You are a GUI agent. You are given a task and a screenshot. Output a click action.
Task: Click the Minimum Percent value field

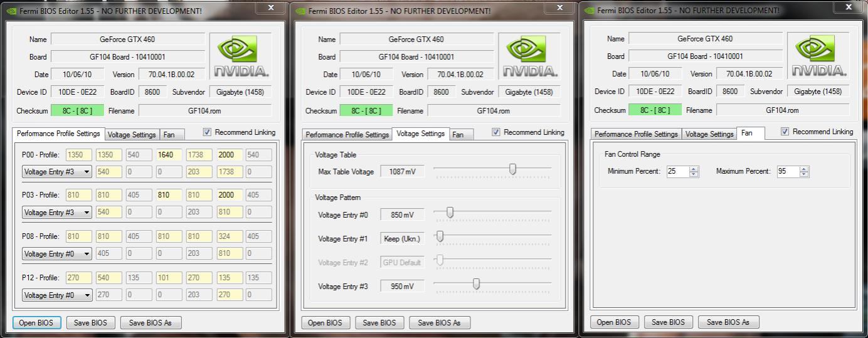pos(678,171)
